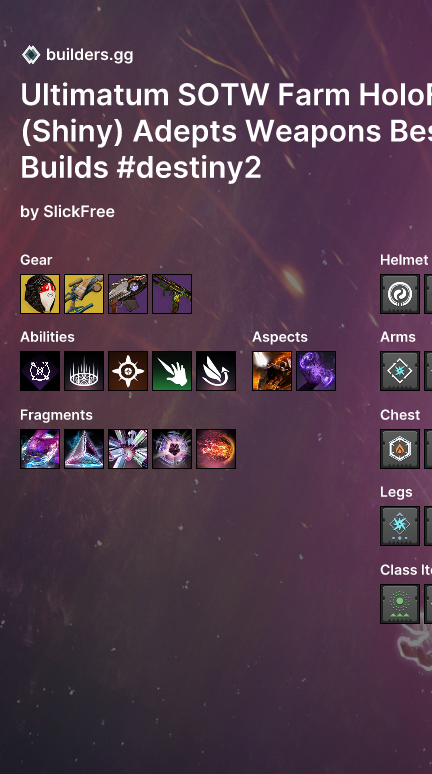Select the purple void aspect icon

316,371
